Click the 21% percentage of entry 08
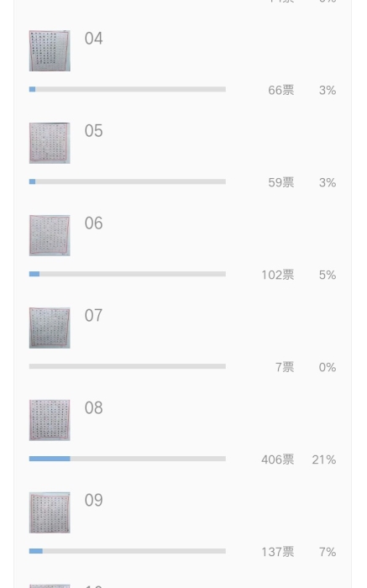Image resolution: width=367 pixels, height=588 pixels. 324,459
